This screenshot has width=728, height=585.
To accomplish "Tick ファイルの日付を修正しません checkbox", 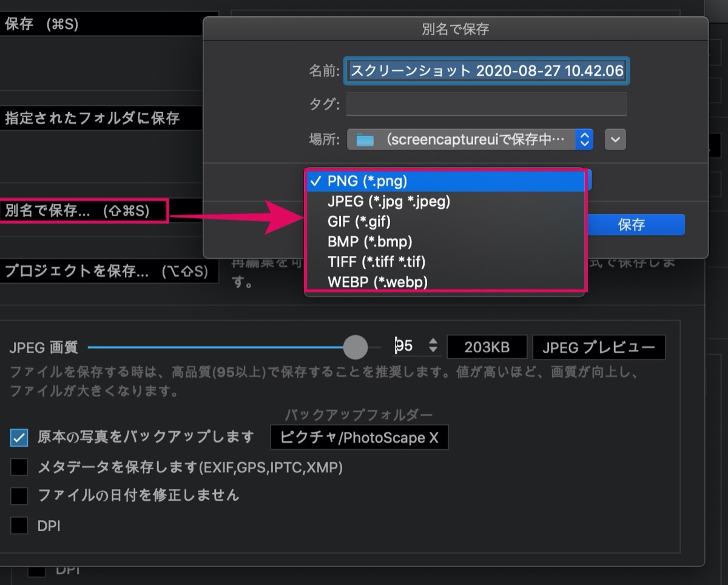I will tap(19, 495).
